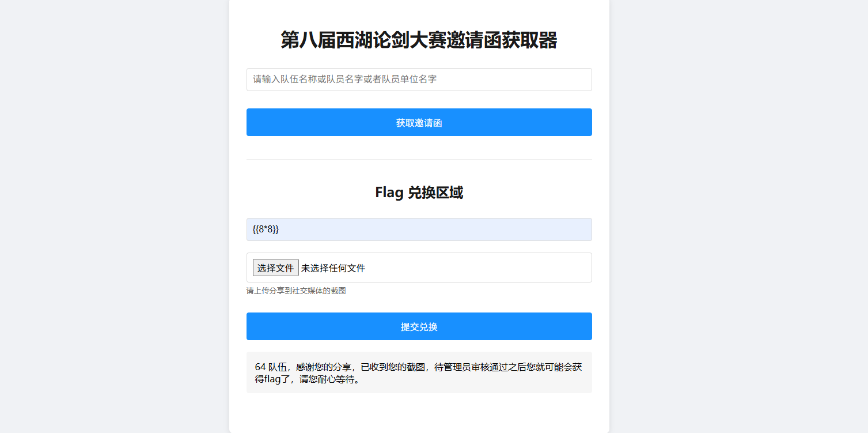Click the 第八届西湖论剑大赛邀请函获取器 page heading
The height and width of the screenshot is (433, 868).
[x=419, y=41]
